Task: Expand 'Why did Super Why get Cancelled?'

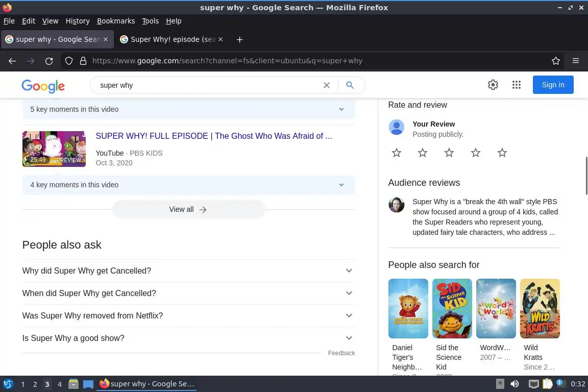Action: 189,271
